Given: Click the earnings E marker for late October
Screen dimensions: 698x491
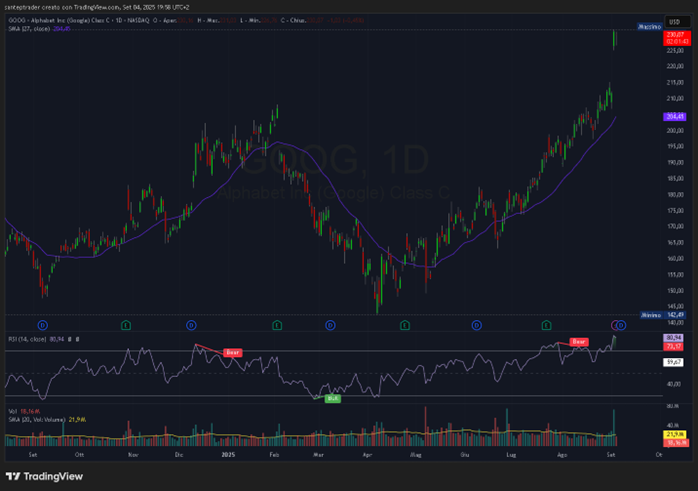Looking at the screenshot, I should click(x=126, y=325).
